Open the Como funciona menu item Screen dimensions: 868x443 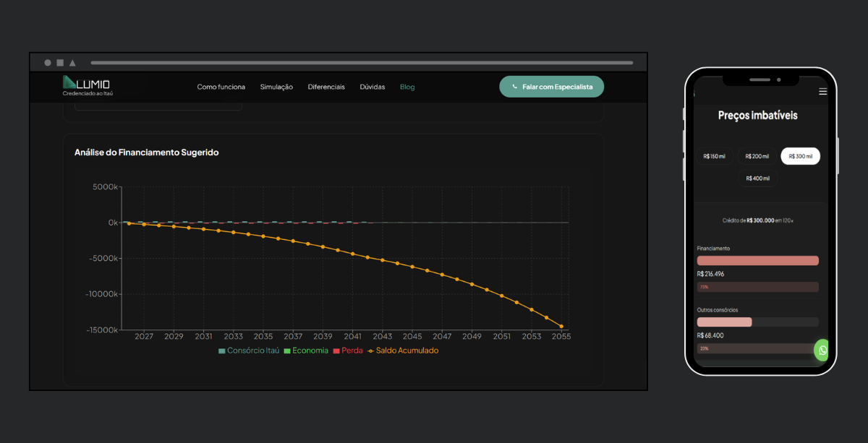[221, 87]
